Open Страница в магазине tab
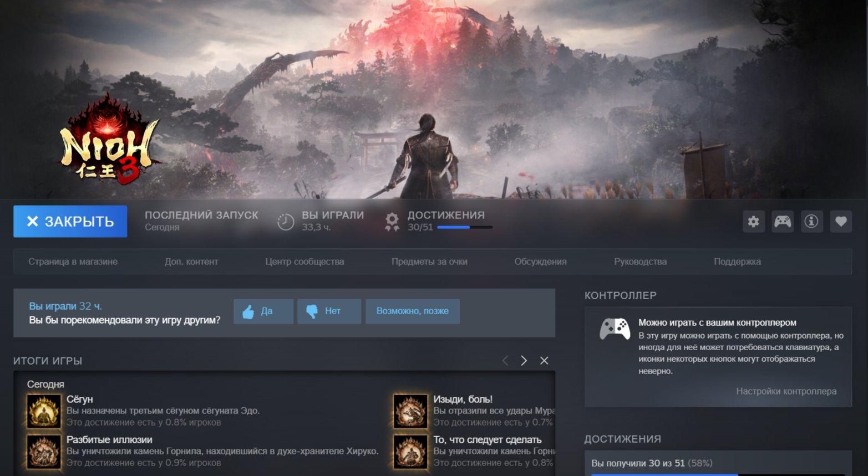868x476 pixels. coord(73,262)
